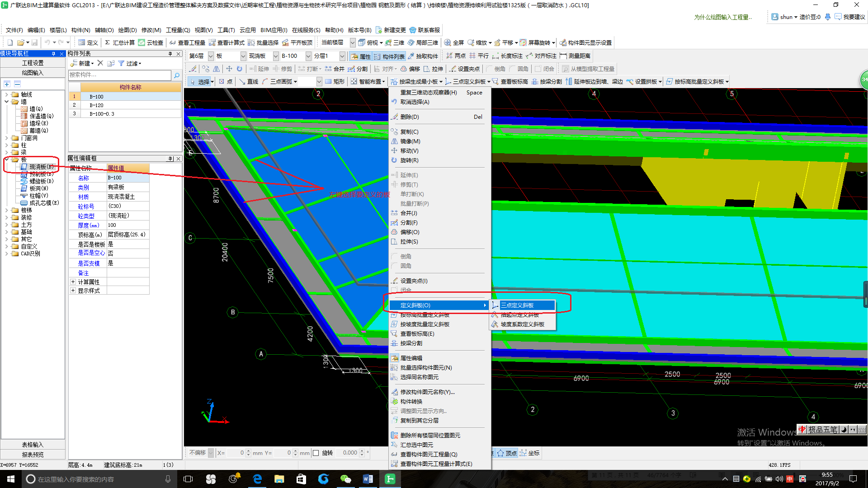
Task: Open the 绘图(D) menu
Action: pos(127,30)
